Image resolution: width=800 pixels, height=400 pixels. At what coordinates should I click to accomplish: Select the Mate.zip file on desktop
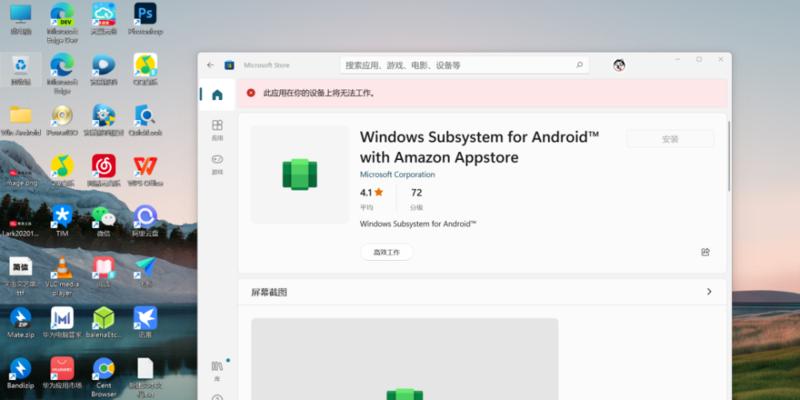21,322
